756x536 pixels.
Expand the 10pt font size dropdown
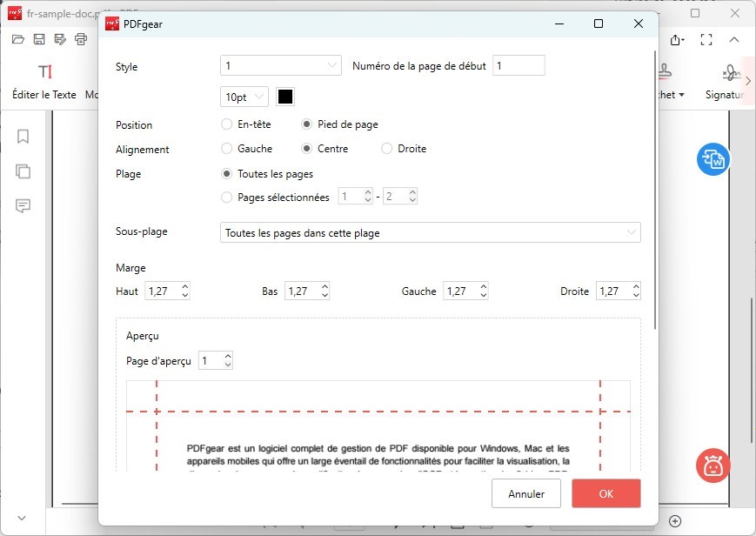(x=244, y=97)
